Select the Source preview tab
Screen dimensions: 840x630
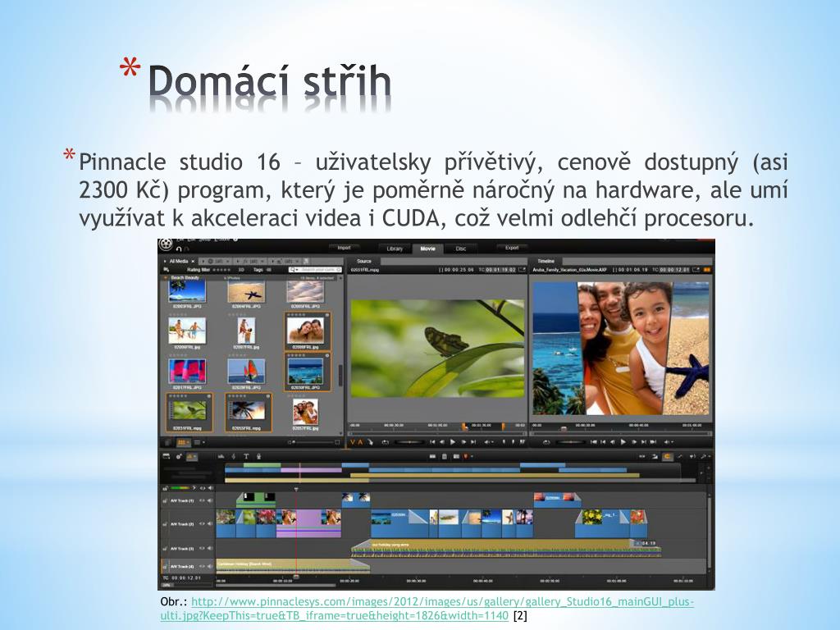click(364, 261)
